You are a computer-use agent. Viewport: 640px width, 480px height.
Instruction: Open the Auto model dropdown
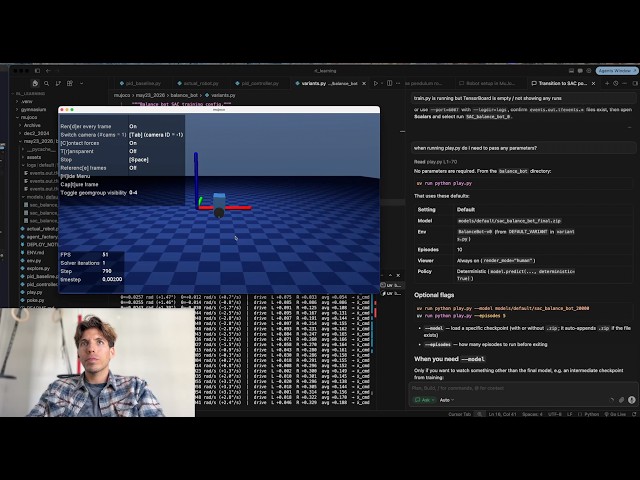pyautogui.click(x=447, y=400)
